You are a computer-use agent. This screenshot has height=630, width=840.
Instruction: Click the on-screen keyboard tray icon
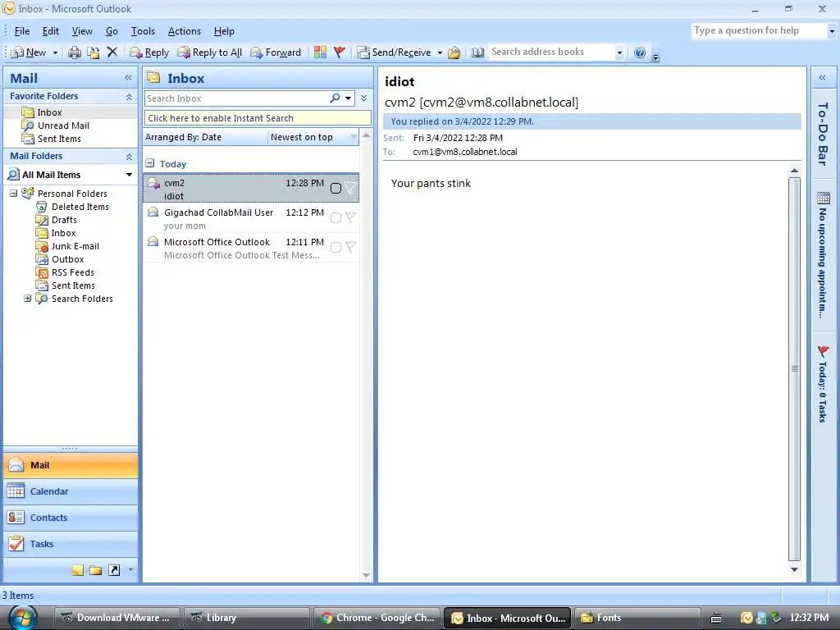[x=716, y=619]
